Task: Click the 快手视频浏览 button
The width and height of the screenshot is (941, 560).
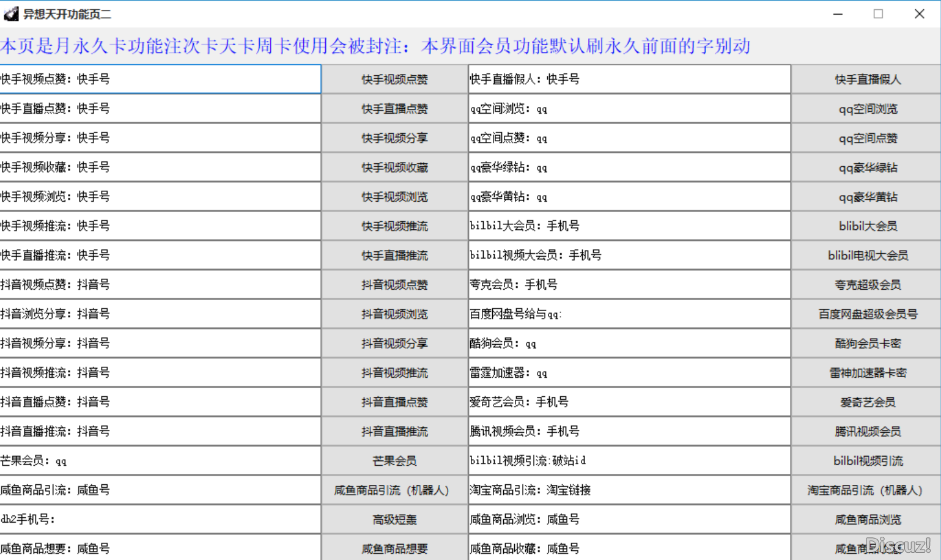Action: [x=394, y=197]
